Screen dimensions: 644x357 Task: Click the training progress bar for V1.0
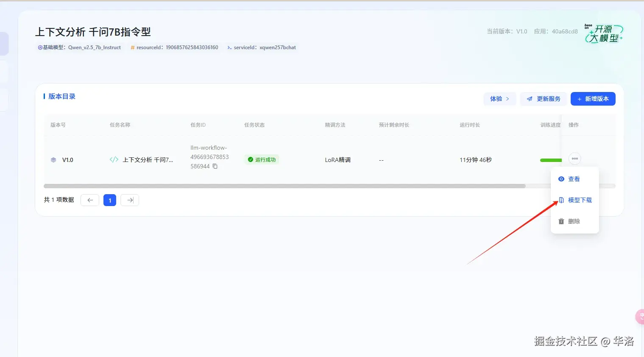[551, 160]
